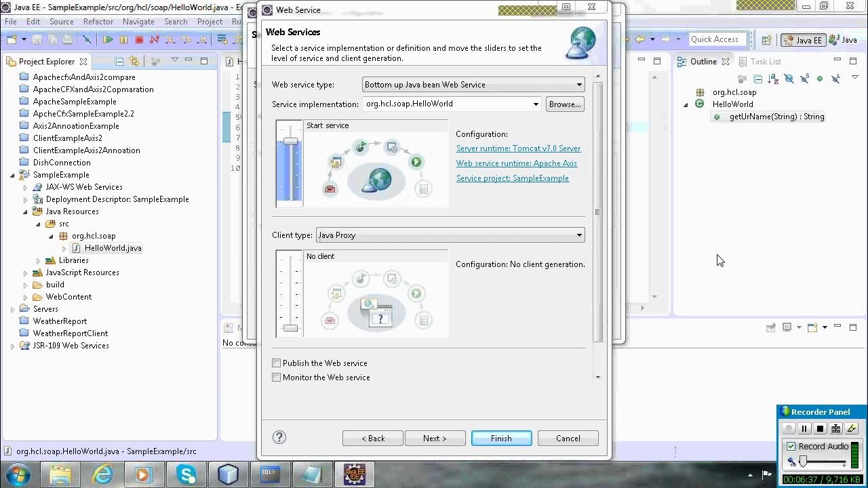Click the Recorder Panel audio volume slider
The width and height of the screenshot is (868, 488).
[x=803, y=462]
